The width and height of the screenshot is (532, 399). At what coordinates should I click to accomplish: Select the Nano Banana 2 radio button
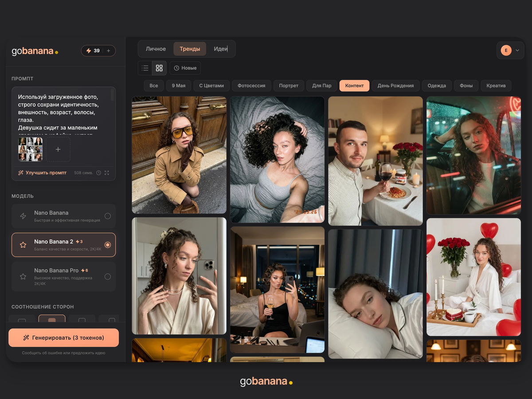tap(108, 245)
